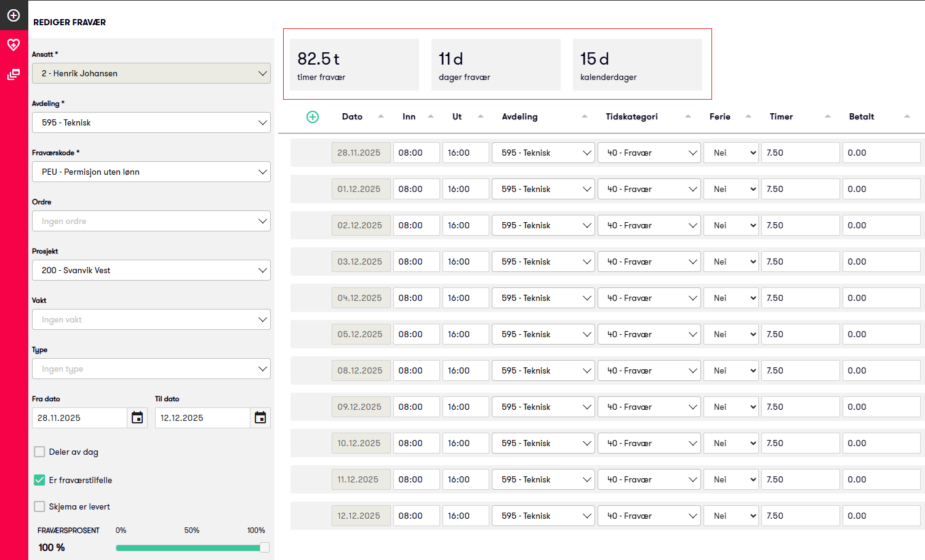Enable the Deler av dag checkbox
925x560 pixels.
(39, 452)
